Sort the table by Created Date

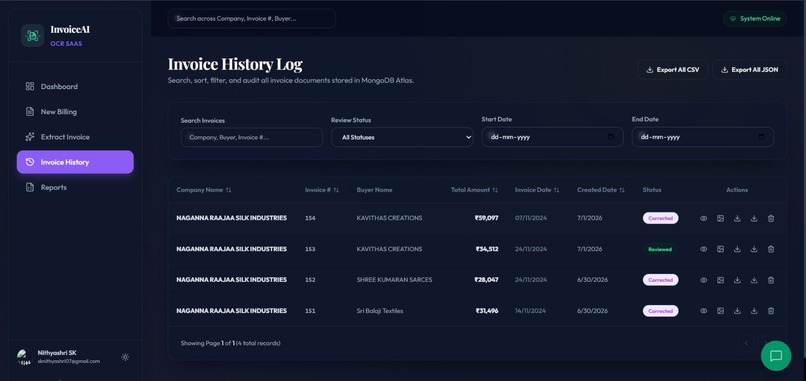(601, 190)
